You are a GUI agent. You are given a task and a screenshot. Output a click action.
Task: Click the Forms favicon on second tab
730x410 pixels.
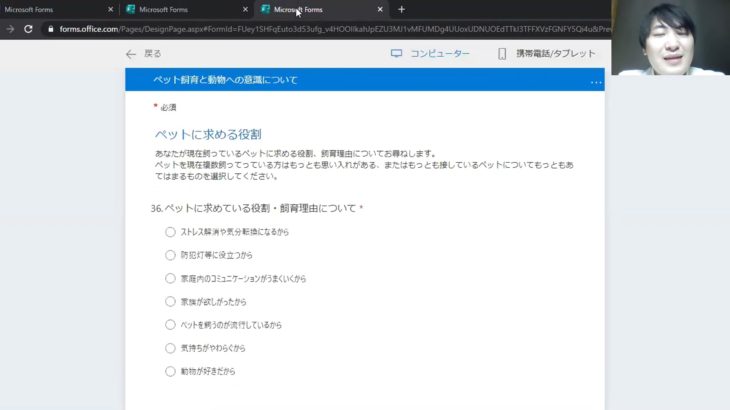click(x=131, y=9)
